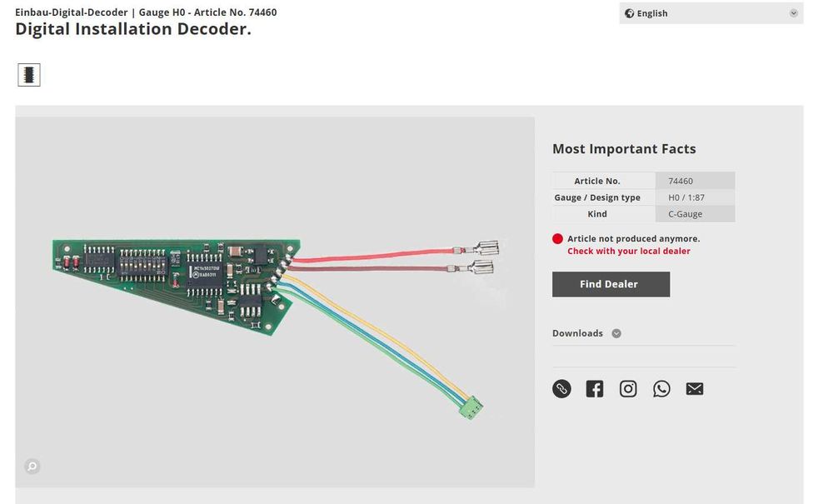Viewport: 833px width, 504px height.
Task: Open the large decoder circuit board photo
Action: pyautogui.click(x=275, y=302)
